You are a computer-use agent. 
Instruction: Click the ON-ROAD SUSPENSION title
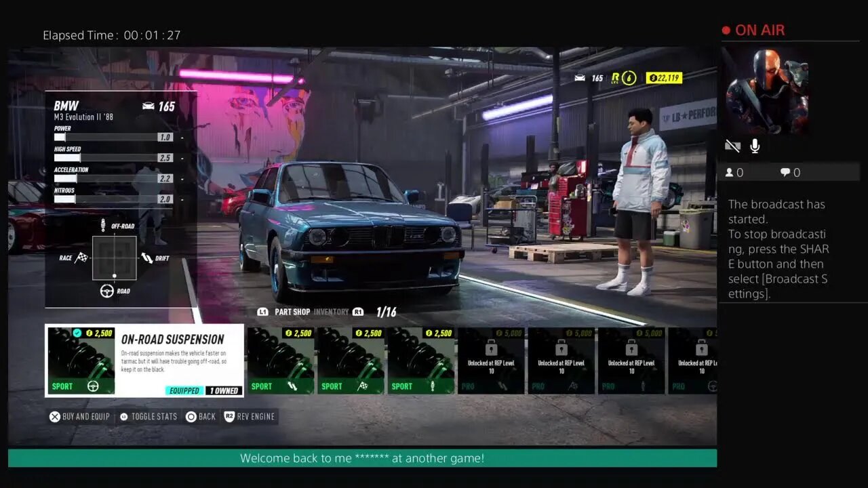click(172, 340)
